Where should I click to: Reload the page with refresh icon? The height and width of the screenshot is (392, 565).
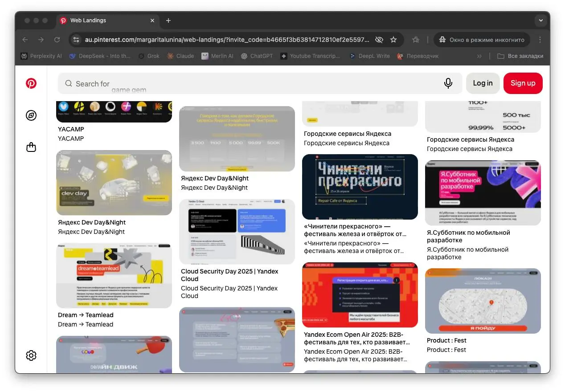pyautogui.click(x=57, y=40)
